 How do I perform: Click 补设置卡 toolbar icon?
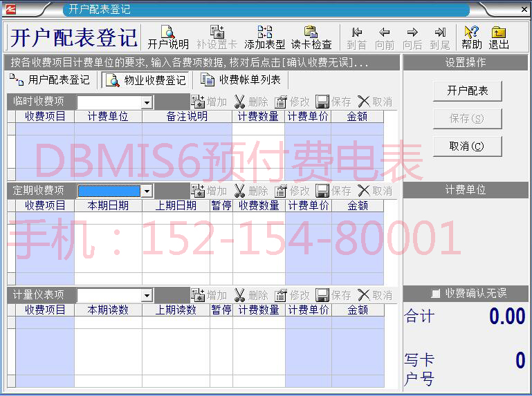coord(217,37)
